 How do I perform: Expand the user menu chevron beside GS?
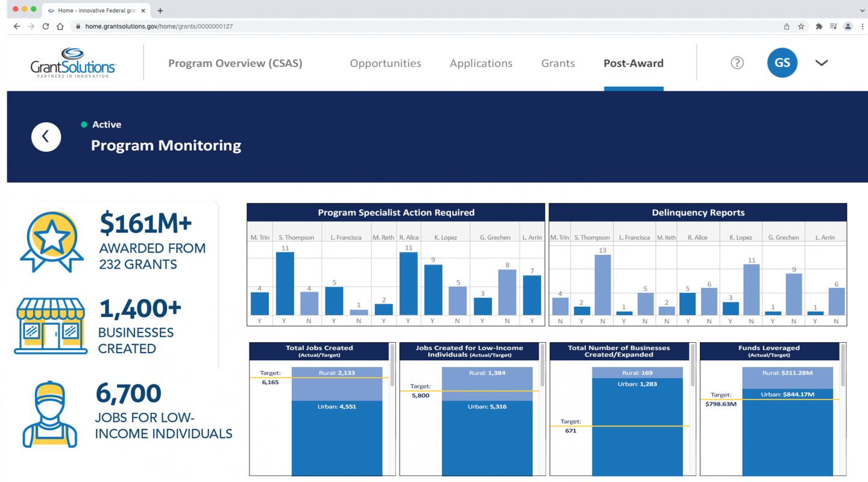tap(821, 63)
